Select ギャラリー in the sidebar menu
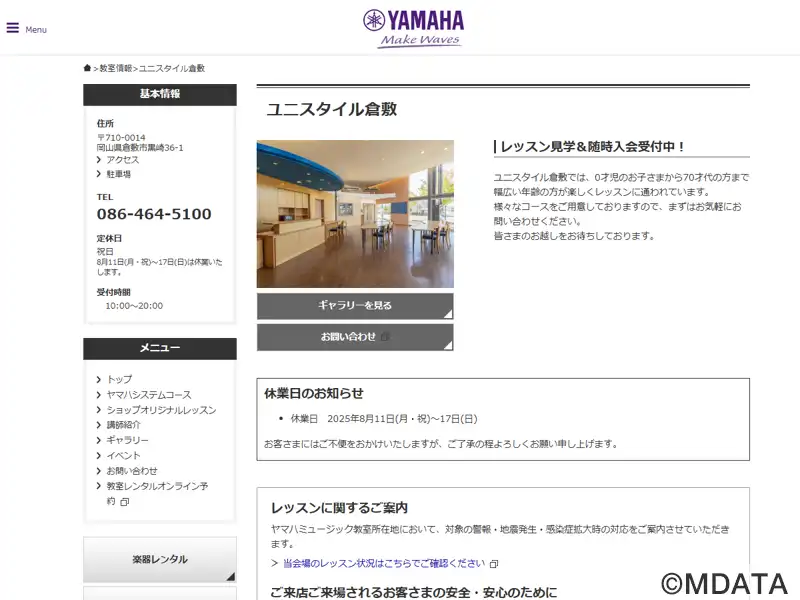This screenshot has width=800, height=600. [x=128, y=440]
